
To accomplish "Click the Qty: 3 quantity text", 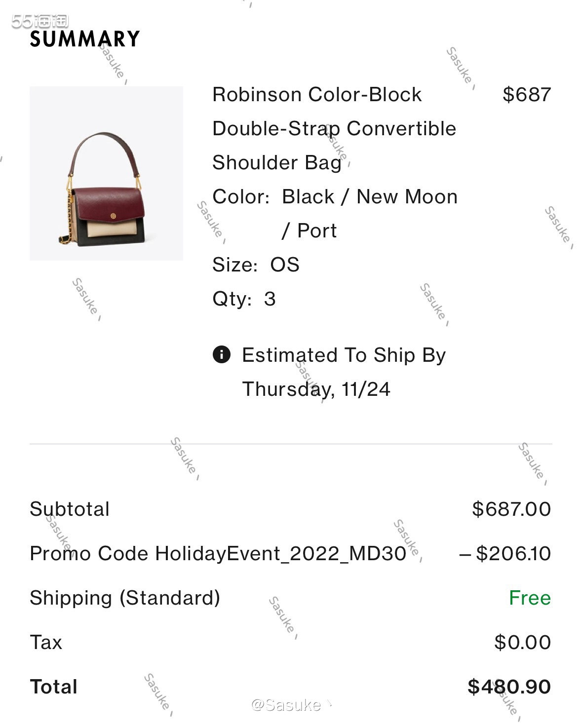I will click(244, 299).
